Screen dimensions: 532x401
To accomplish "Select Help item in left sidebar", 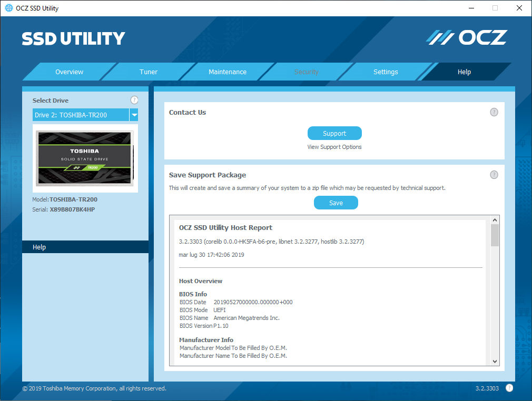I will [x=85, y=247].
